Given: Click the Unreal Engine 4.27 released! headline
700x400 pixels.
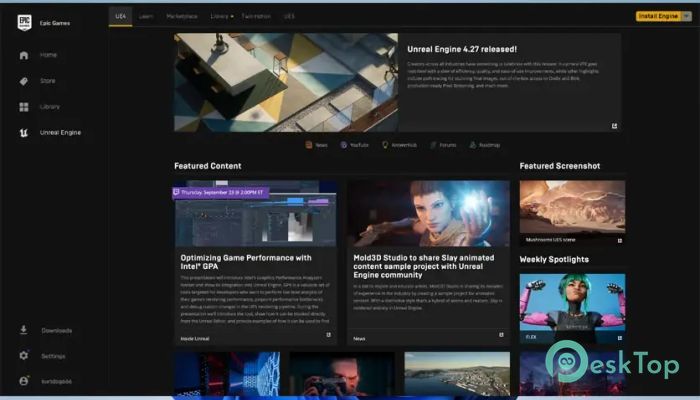Looking at the screenshot, I should [462, 49].
